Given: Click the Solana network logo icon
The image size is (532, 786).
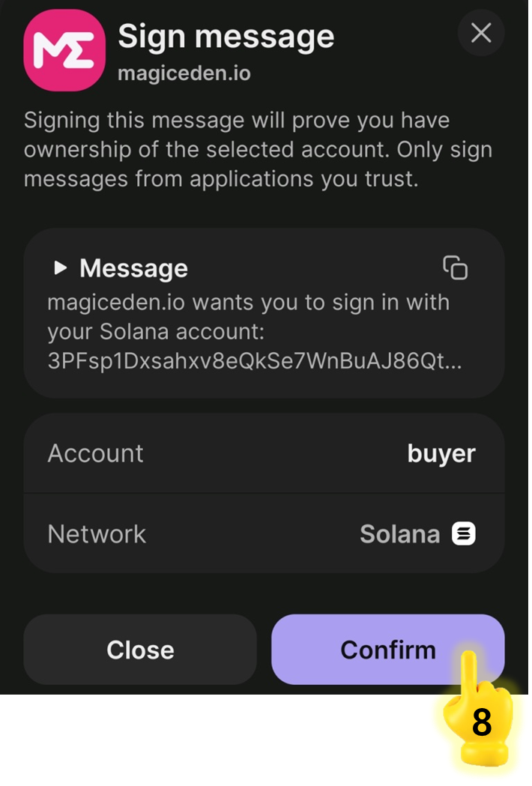Looking at the screenshot, I should [x=464, y=534].
